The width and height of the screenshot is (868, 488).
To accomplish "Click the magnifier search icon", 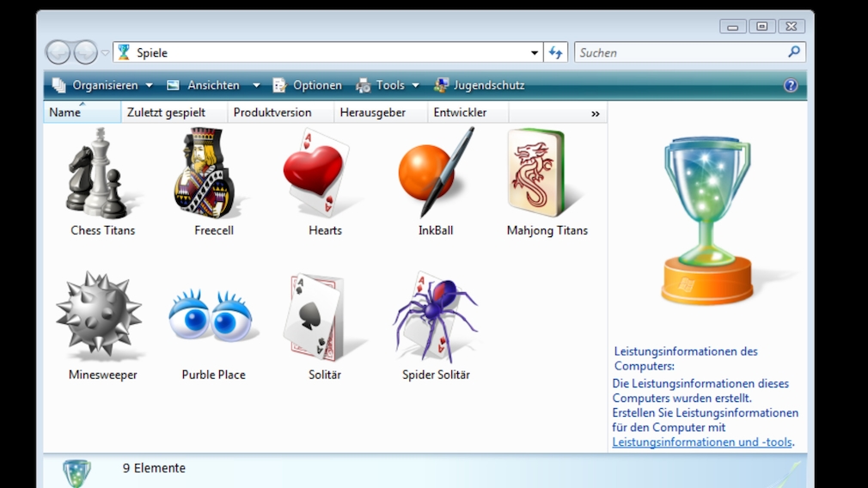I will [x=794, y=52].
